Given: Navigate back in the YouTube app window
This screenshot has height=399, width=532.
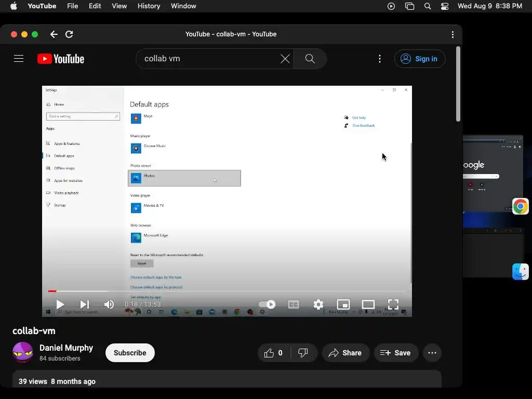Looking at the screenshot, I should [x=54, y=34].
